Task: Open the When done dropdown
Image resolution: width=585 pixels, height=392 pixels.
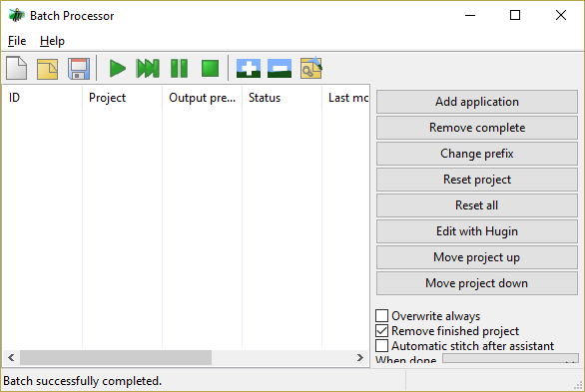Action: tap(510, 358)
